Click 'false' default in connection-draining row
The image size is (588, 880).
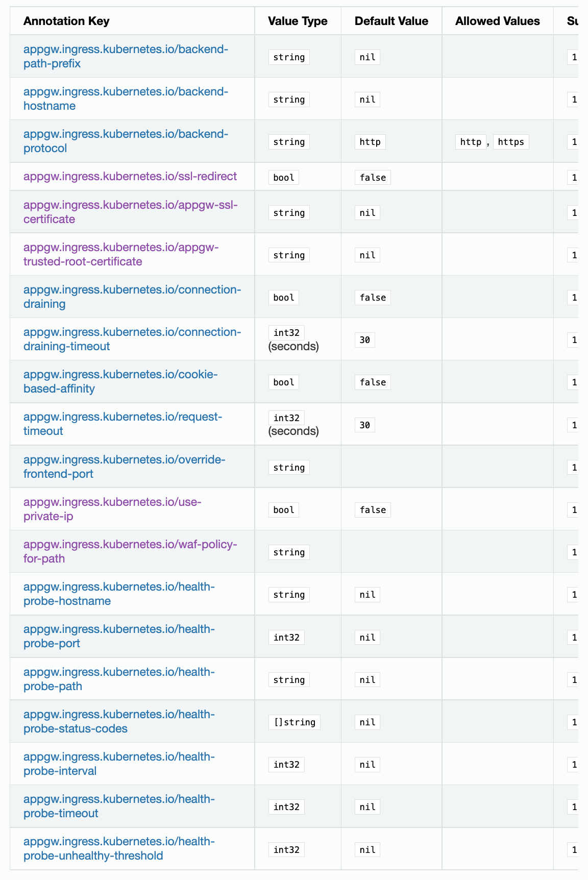[373, 298]
